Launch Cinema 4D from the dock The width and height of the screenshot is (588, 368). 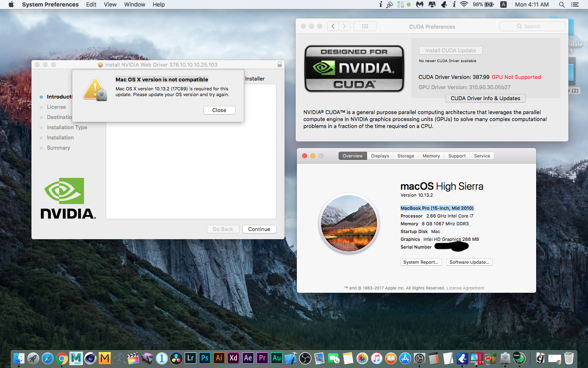pyautogui.click(x=90, y=359)
